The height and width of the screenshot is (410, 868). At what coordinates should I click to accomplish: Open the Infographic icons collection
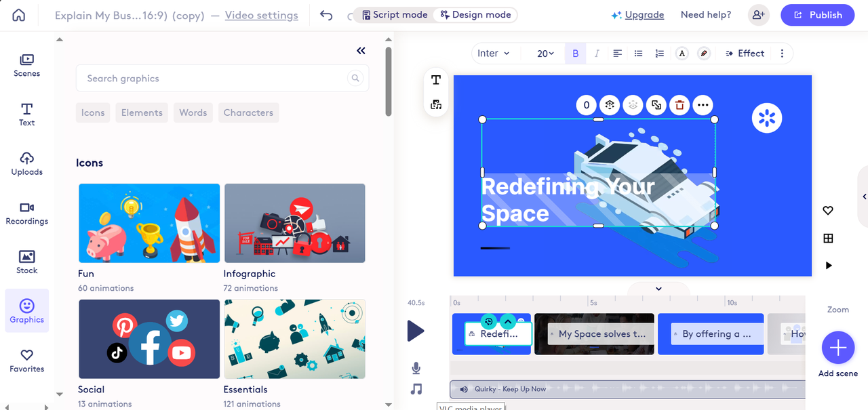click(294, 223)
